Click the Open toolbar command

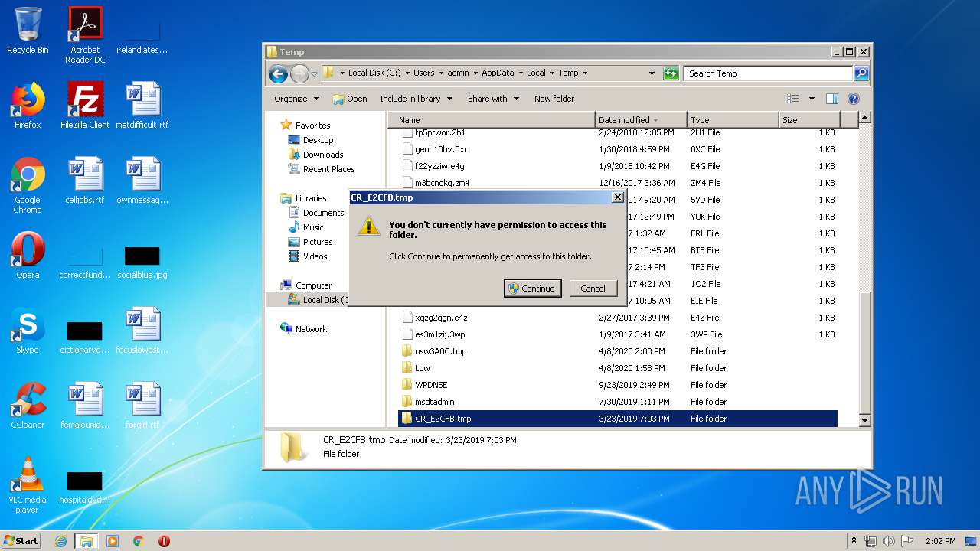350,99
